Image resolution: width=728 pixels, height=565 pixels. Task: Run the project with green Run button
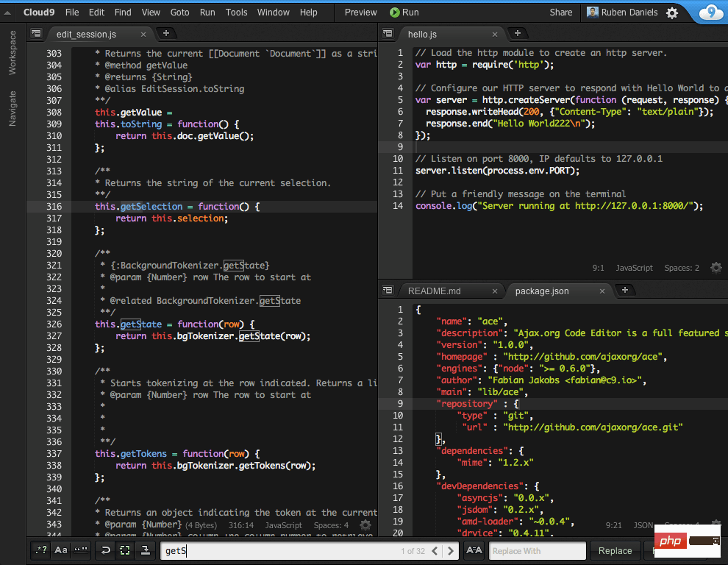404,13
